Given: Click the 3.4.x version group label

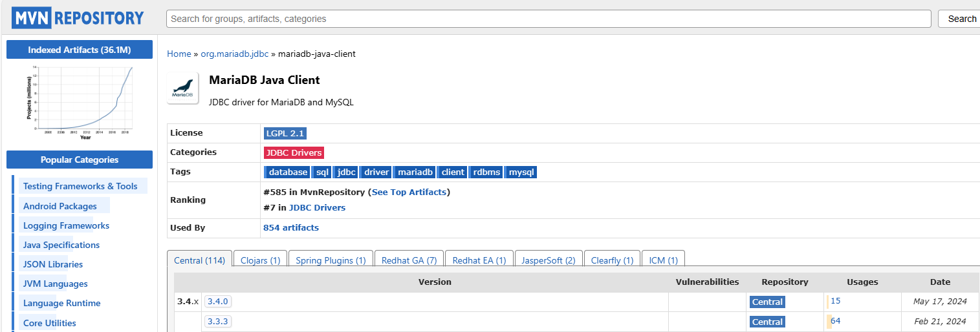Looking at the screenshot, I should tap(188, 302).
